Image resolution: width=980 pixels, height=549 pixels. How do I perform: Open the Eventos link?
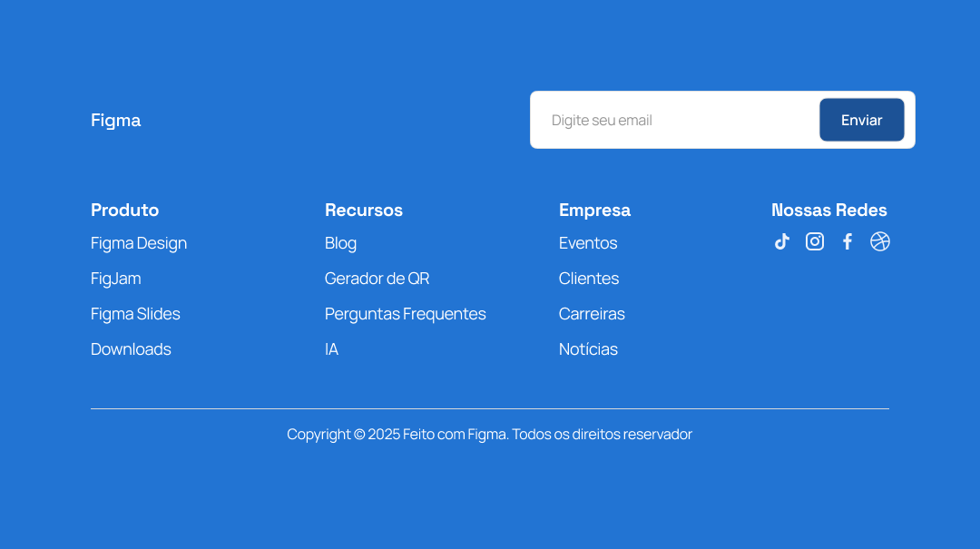[x=587, y=242]
